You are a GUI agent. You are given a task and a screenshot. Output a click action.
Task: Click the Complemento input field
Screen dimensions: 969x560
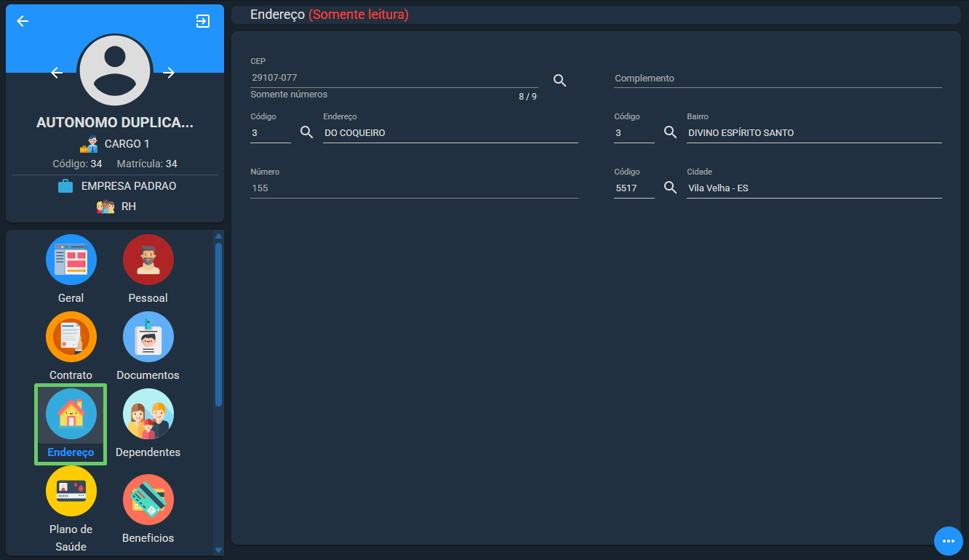[778, 79]
